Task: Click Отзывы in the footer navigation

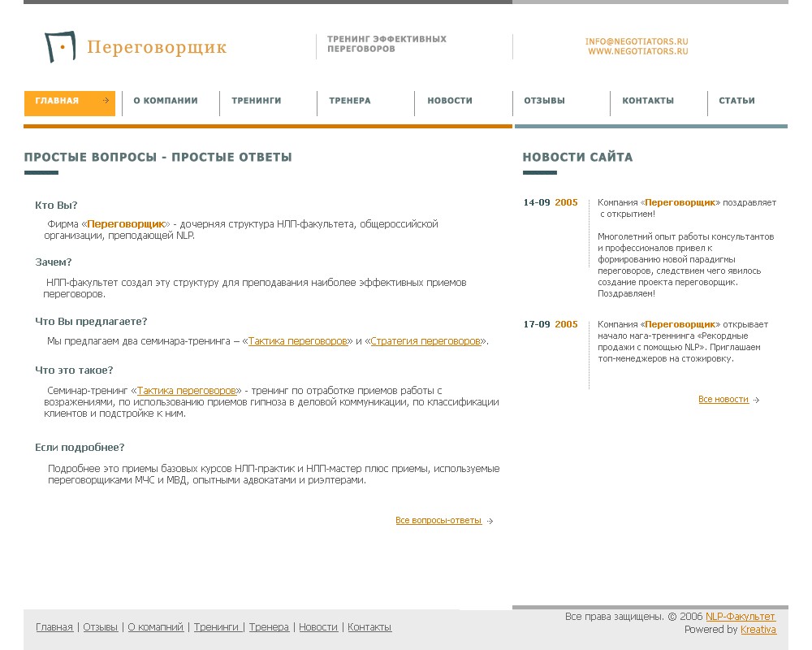Action: pyautogui.click(x=101, y=627)
